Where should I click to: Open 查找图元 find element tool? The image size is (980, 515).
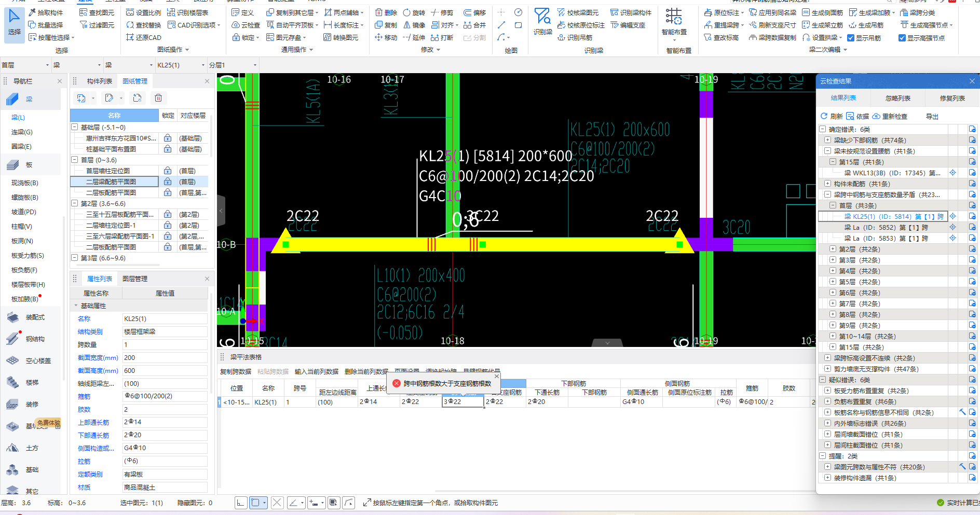coord(97,12)
